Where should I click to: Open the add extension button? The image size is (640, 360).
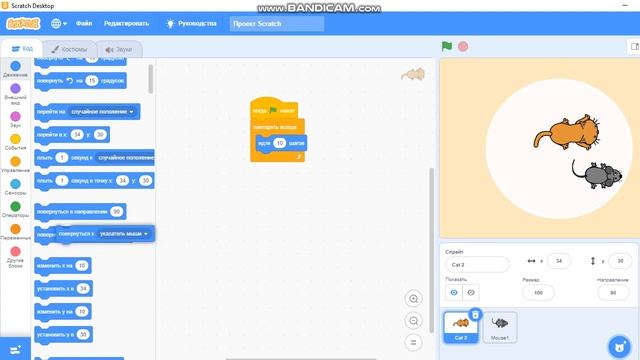[x=15, y=349]
